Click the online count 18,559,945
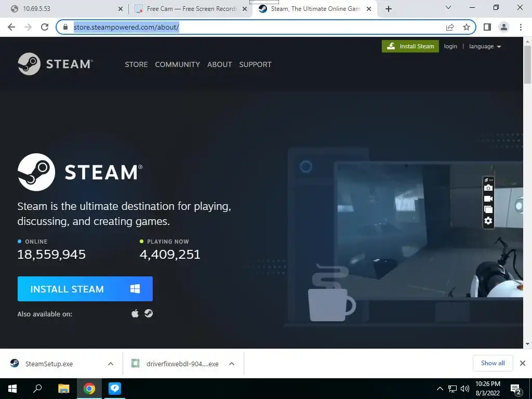This screenshot has width=532, height=399. [x=51, y=254]
